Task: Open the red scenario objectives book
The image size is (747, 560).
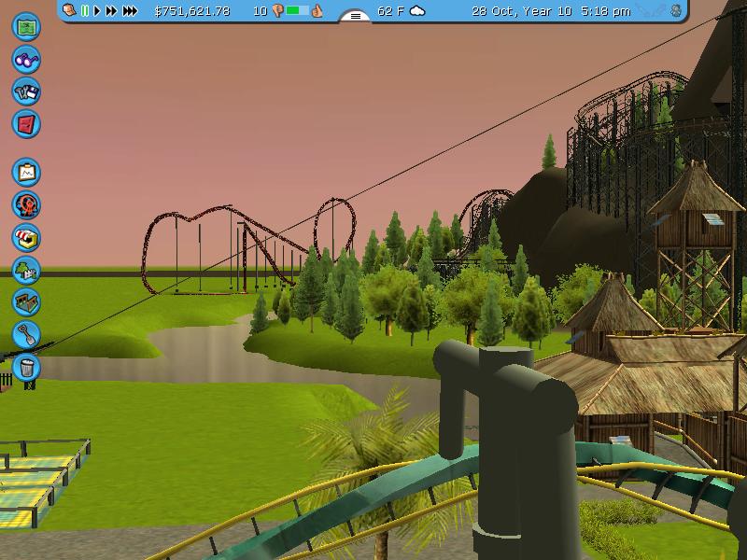Action: point(26,124)
